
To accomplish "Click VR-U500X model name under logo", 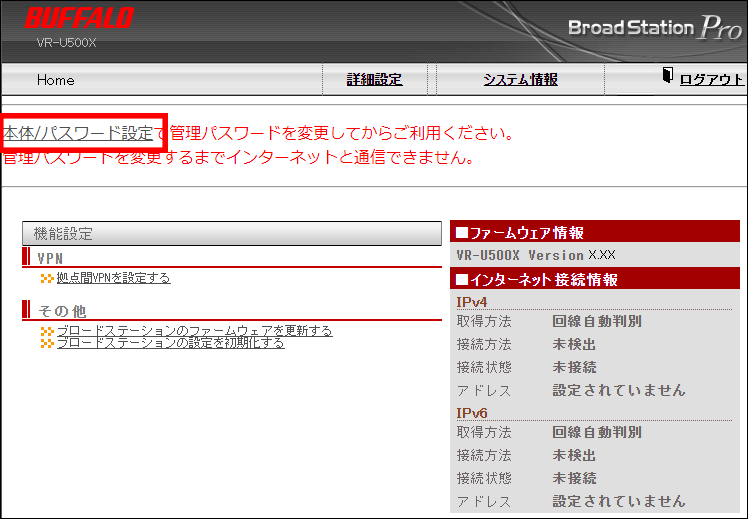I will pos(66,42).
